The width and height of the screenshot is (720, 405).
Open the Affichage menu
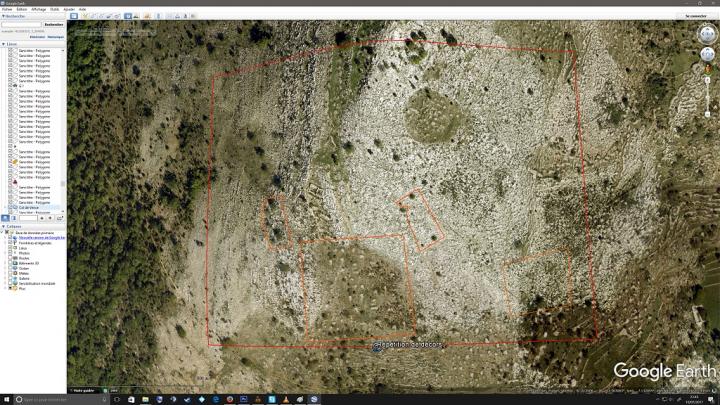point(39,9)
